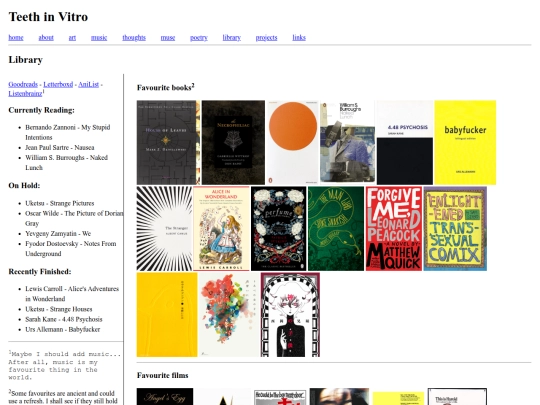540x405 pixels.
Task: Click 'Urs Allemann - Babyfucker' list item
Action: tap(63, 329)
